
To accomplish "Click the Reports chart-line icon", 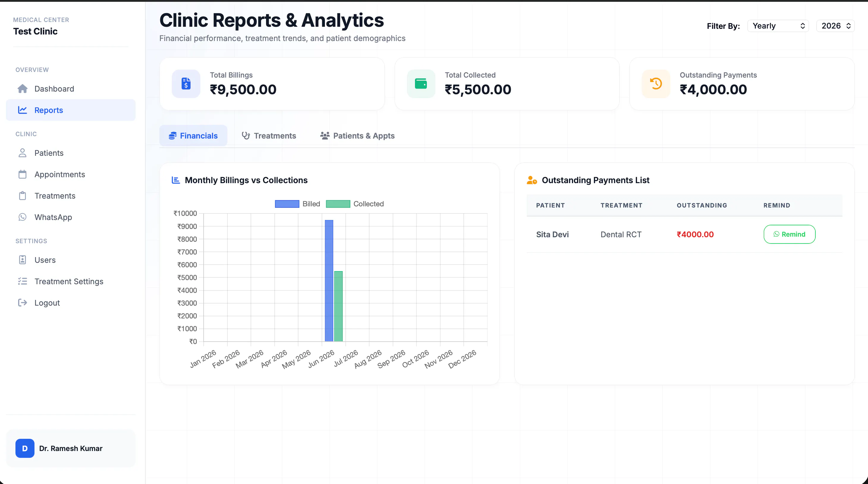I will (23, 110).
